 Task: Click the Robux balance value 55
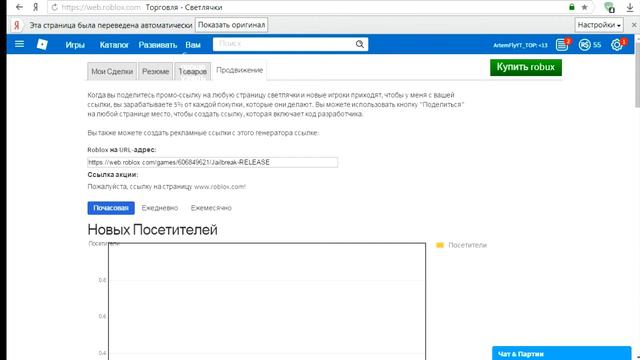(597, 45)
